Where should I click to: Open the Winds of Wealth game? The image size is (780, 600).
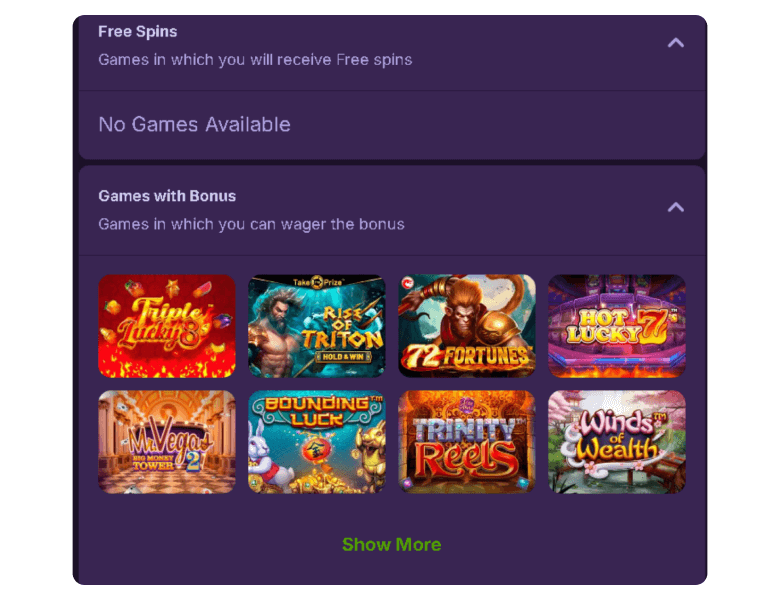[x=617, y=441]
